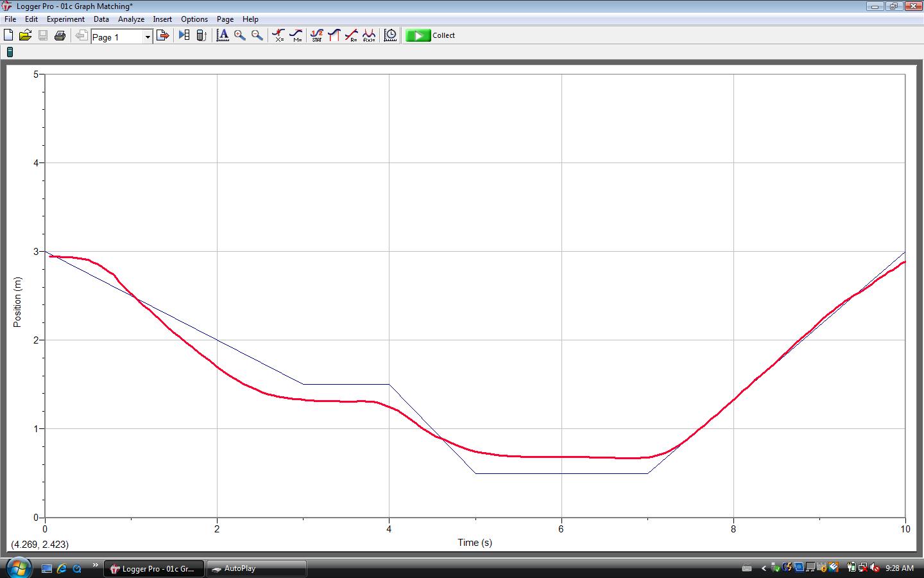Click the Autoscale graph icon
Screen dimensions: 924x578
223,35
